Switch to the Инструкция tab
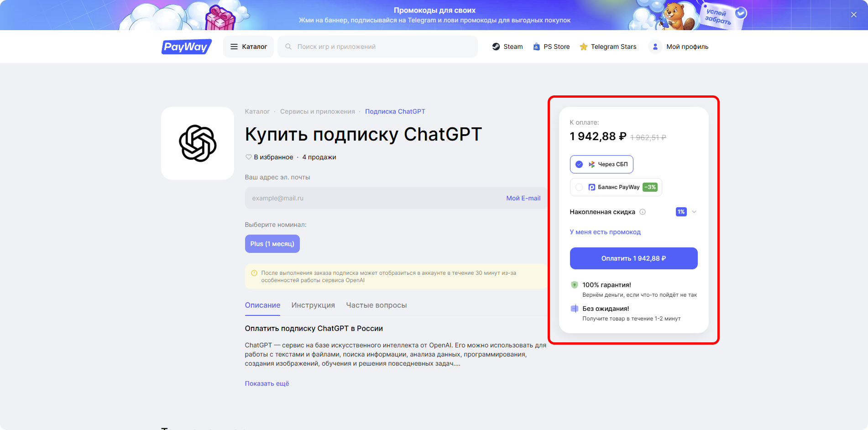Viewport: 868px width, 430px height. (x=313, y=305)
